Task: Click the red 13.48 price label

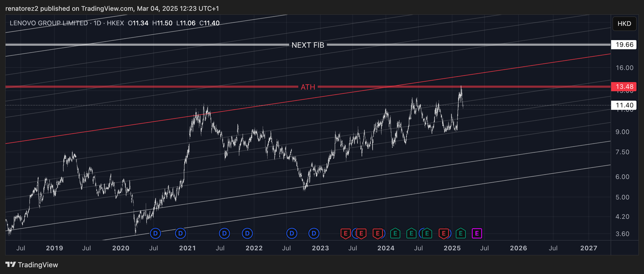Action: (x=624, y=87)
